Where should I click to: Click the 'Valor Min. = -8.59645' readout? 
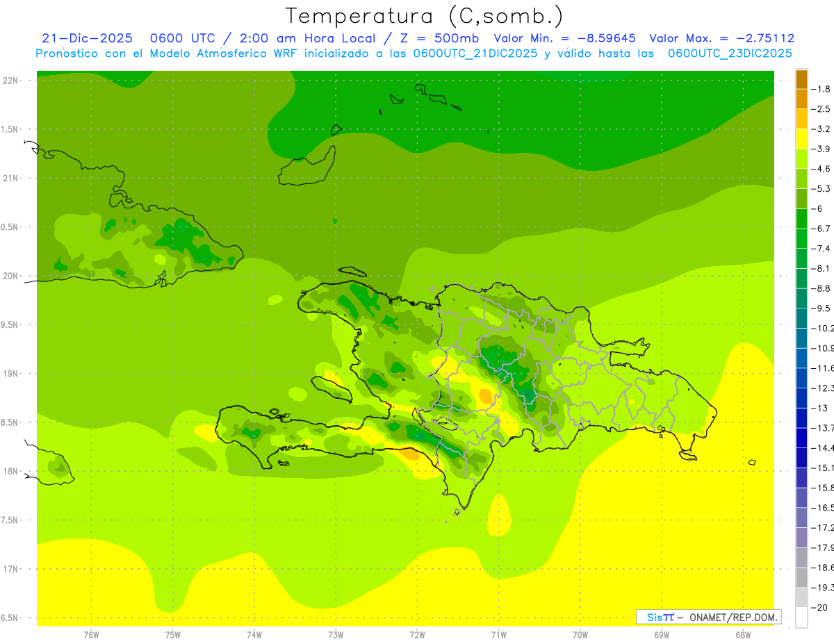(x=564, y=38)
